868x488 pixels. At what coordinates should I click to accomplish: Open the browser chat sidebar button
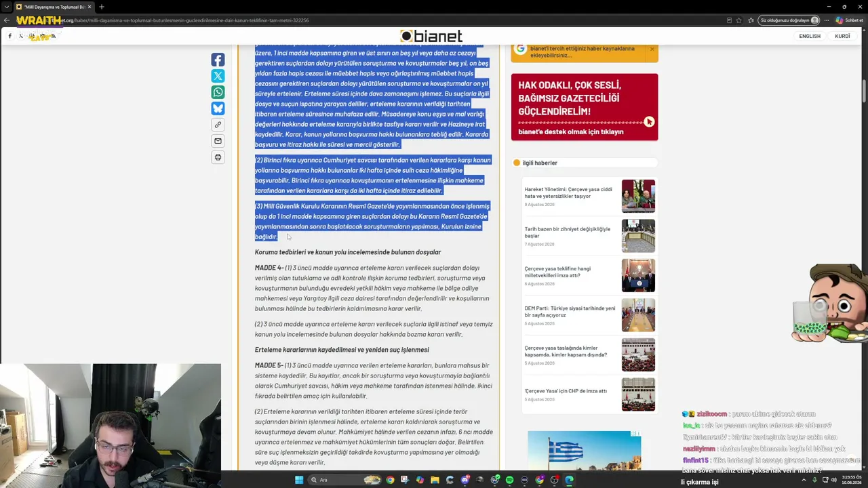(x=849, y=20)
